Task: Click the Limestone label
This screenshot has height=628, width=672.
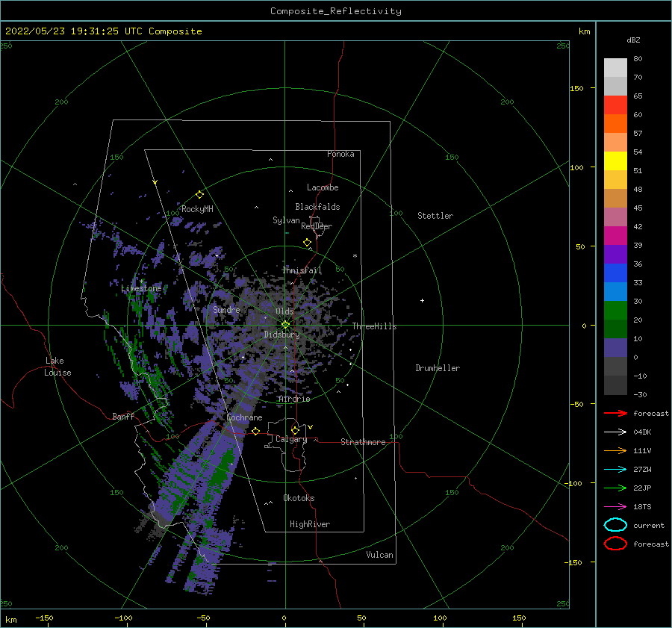Action: pos(141,288)
